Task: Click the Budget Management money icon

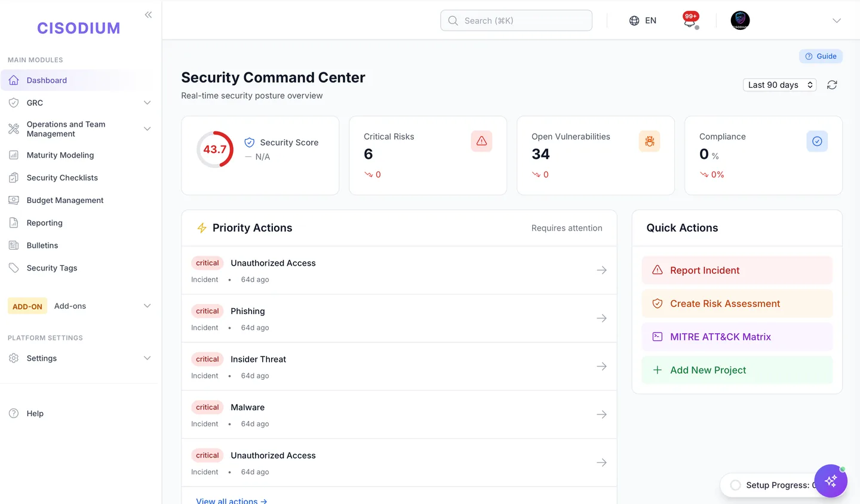Action: point(14,200)
